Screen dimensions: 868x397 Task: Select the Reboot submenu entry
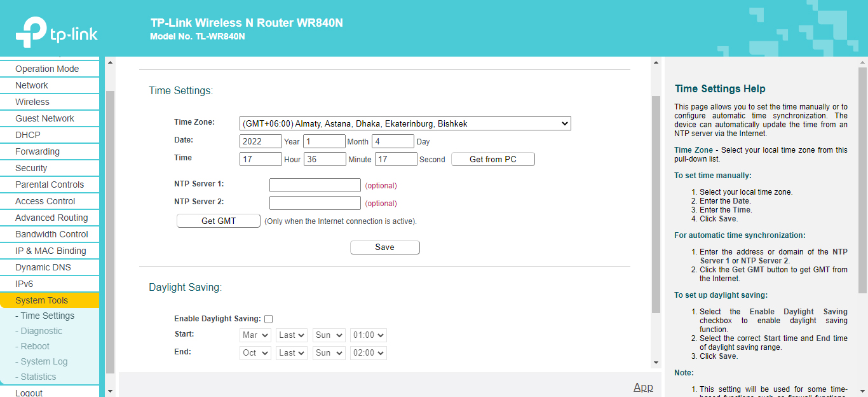click(x=35, y=346)
